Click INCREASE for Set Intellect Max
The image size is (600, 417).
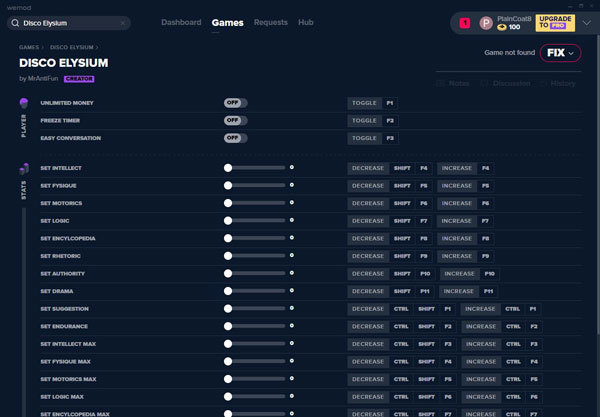481,344
